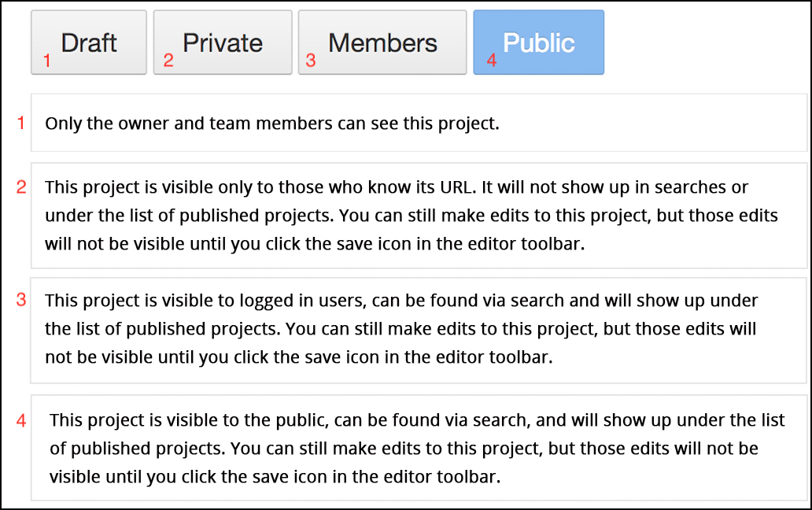The height and width of the screenshot is (510, 812).
Task: Click description mentioning those who know its URL
Action: point(419,216)
